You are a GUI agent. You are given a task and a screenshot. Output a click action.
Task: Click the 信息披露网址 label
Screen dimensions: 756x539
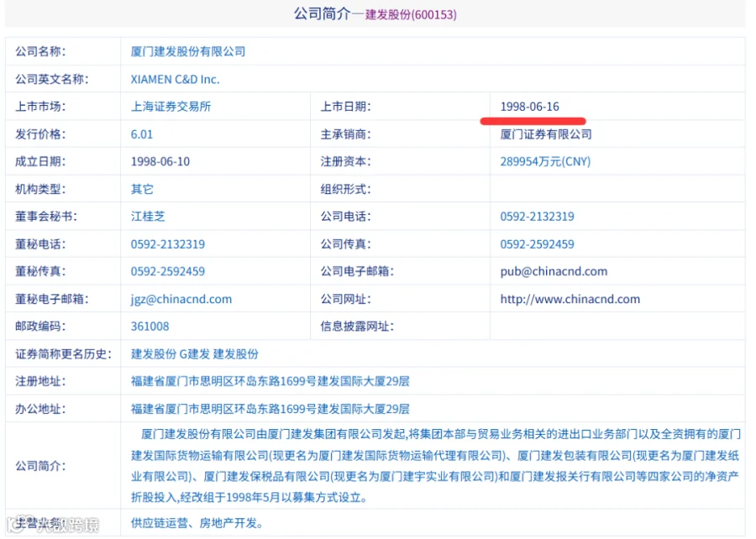click(x=357, y=327)
